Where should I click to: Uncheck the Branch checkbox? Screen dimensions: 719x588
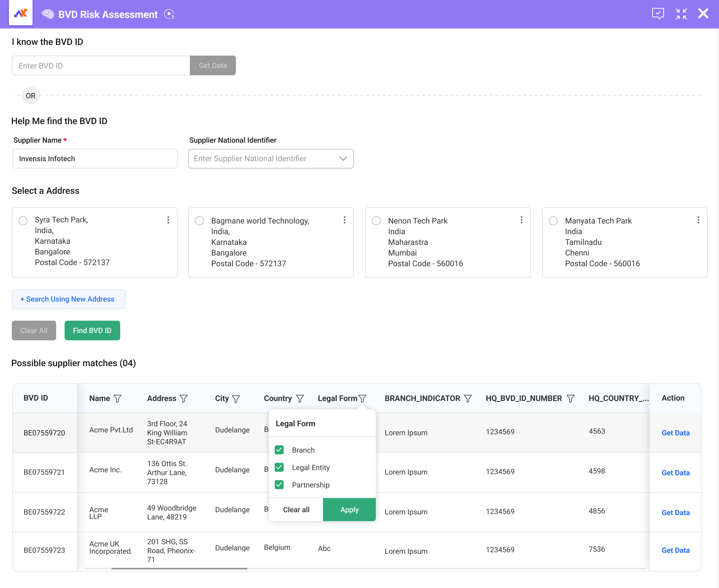pyautogui.click(x=279, y=450)
